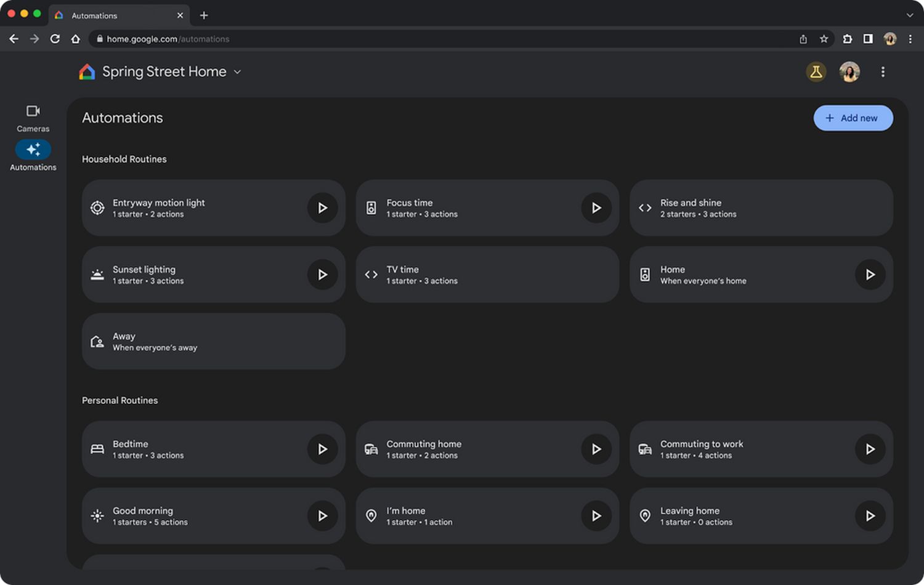The width and height of the screenshot is (924, 585).
Task: Open the Rise and shine script automation
Action: (760, 208)
